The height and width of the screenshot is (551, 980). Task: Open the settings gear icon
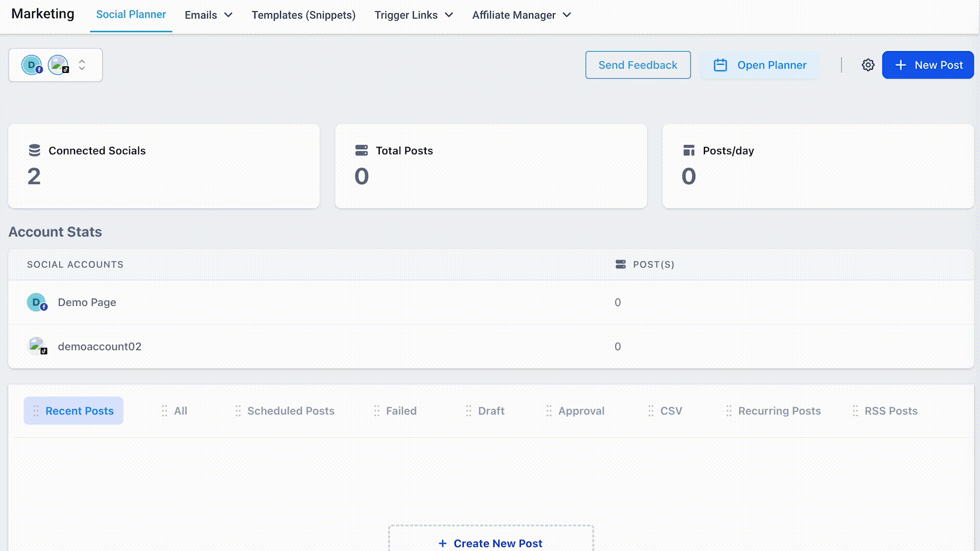point(868,65)
